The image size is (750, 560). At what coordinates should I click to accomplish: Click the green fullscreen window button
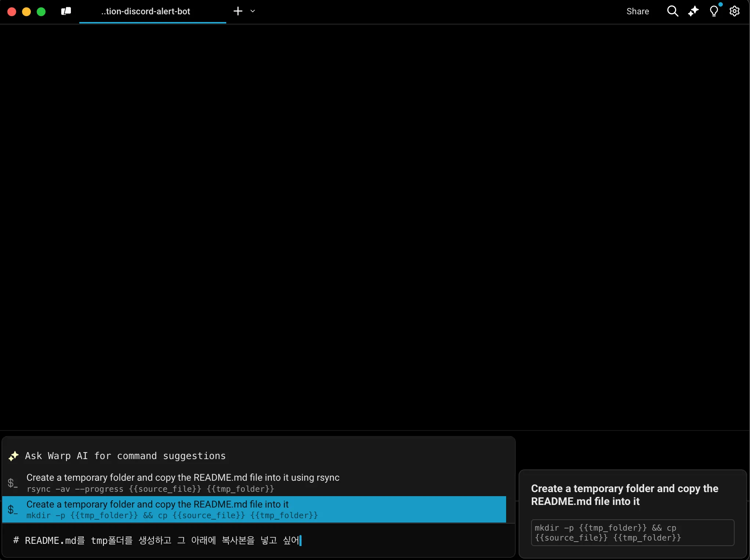41,12
